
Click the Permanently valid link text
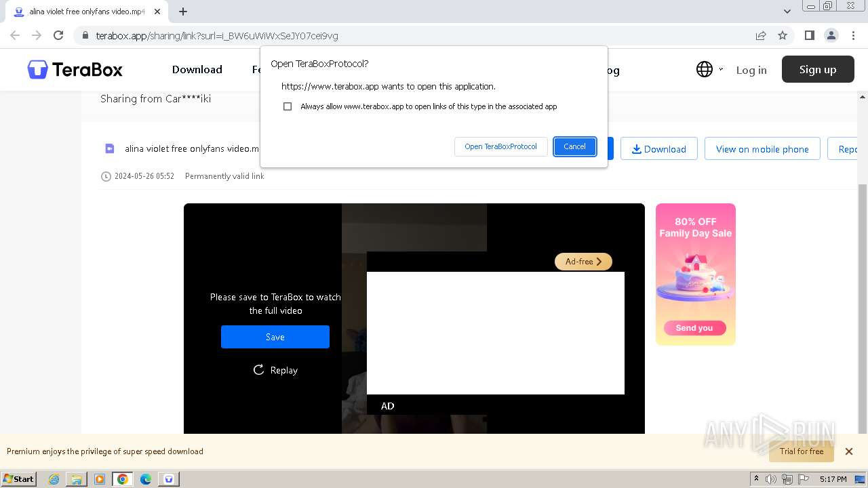(x=224, y=176)
